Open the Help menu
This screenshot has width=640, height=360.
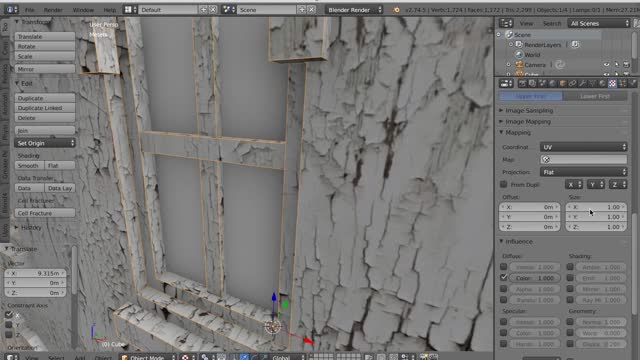(x=109, y=10)
